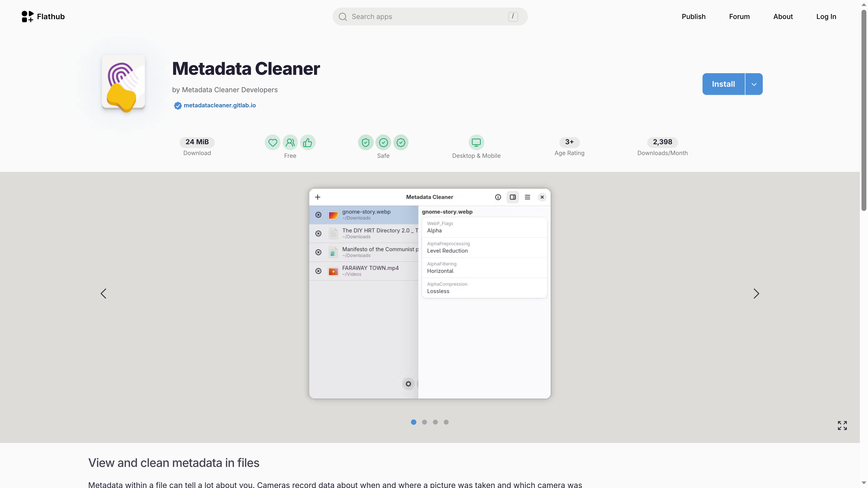Select the fourth carousel dot

coord(446,422)
